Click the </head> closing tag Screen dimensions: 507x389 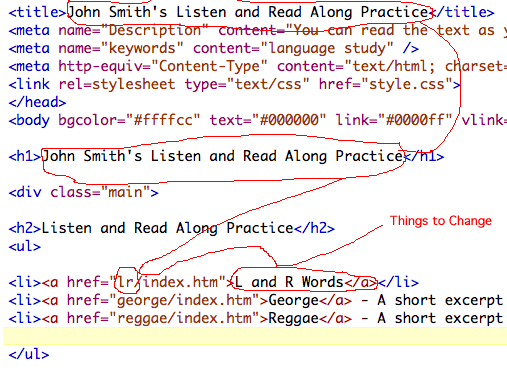38,103
